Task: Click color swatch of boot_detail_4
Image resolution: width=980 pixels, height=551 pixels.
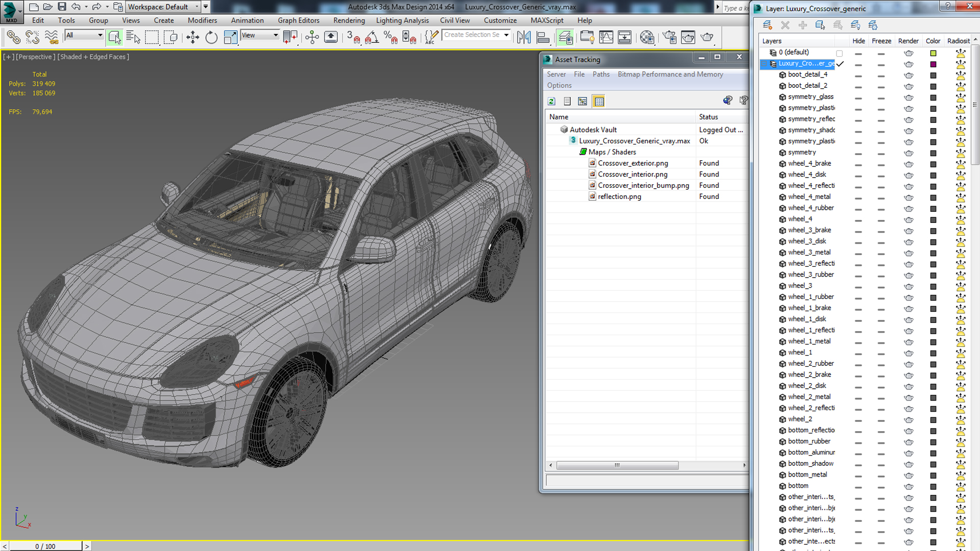Action: [933, 76]
